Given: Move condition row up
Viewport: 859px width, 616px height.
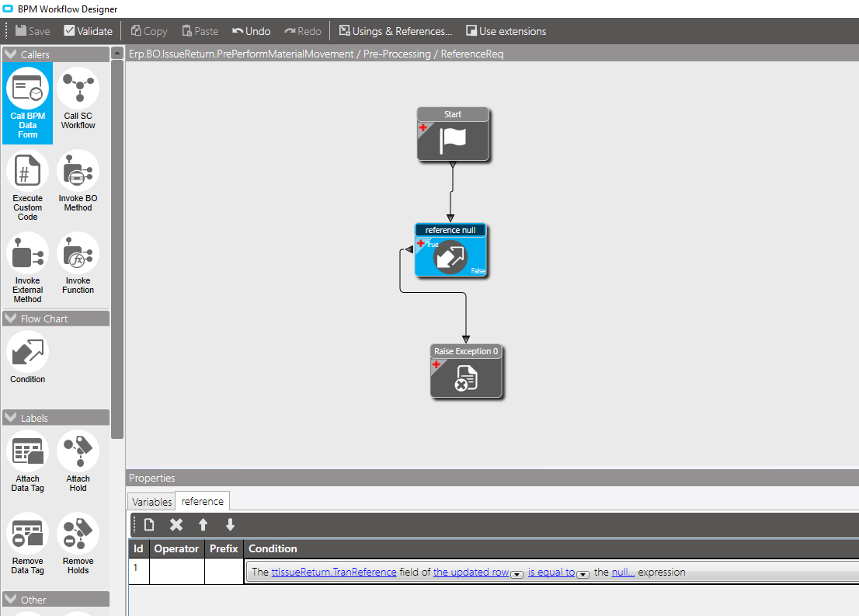Looking at the screenshot, I should point(203,525).
